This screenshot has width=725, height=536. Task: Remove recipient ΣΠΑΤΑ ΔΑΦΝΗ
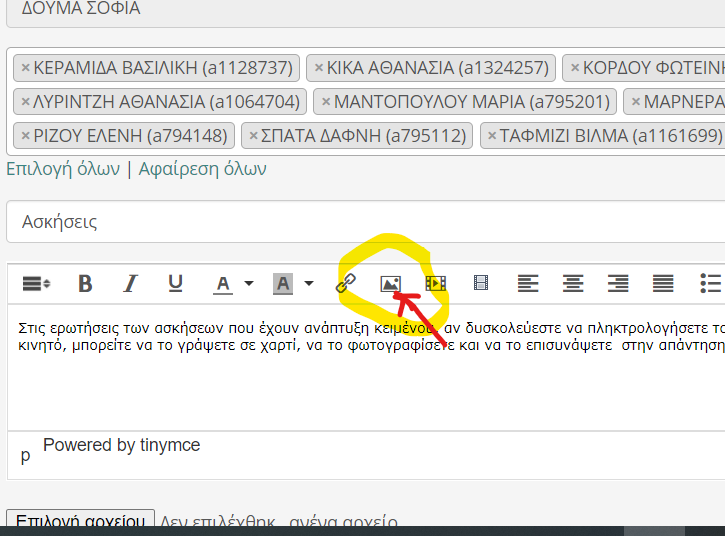253,135
